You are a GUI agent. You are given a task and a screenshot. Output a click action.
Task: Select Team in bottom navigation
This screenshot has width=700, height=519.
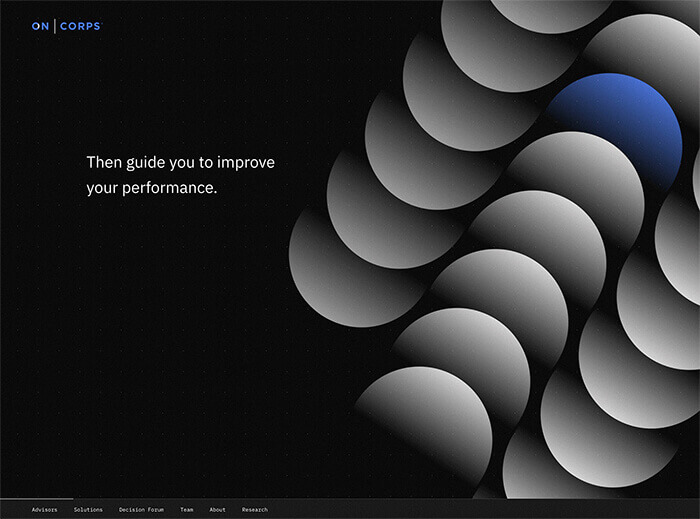[x=187, y=510]
